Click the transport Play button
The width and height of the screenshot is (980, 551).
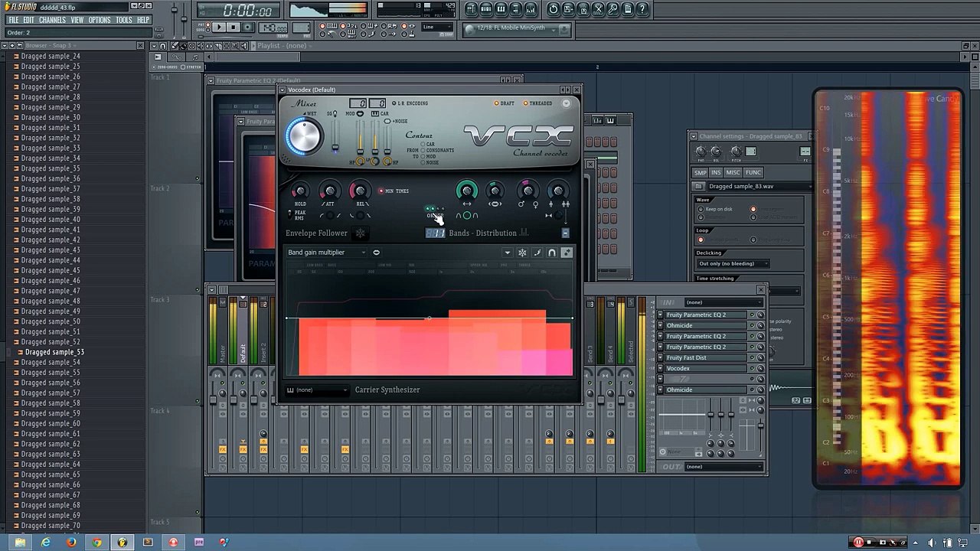pos(218,28)
